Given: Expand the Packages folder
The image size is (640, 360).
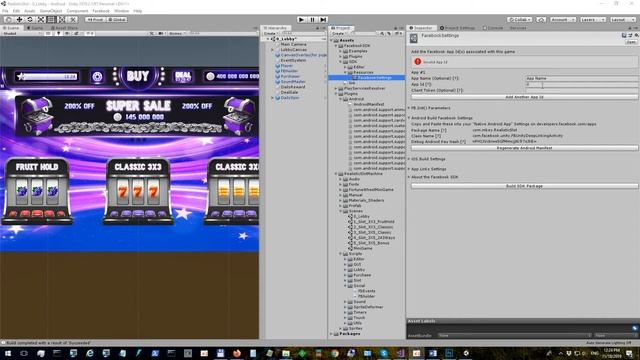Looking at the screenshot, I should 331,334.
